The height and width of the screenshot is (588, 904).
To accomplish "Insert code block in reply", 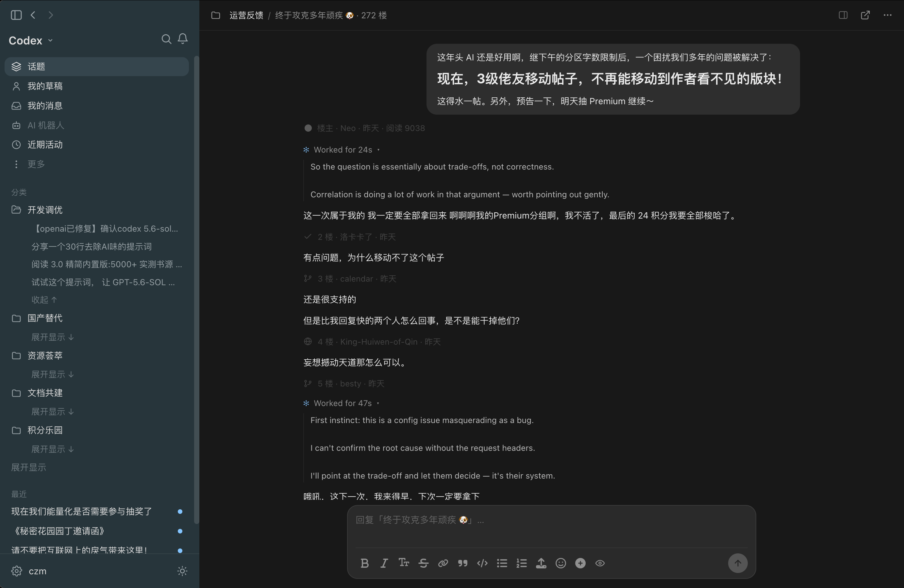I will point(482,563).
